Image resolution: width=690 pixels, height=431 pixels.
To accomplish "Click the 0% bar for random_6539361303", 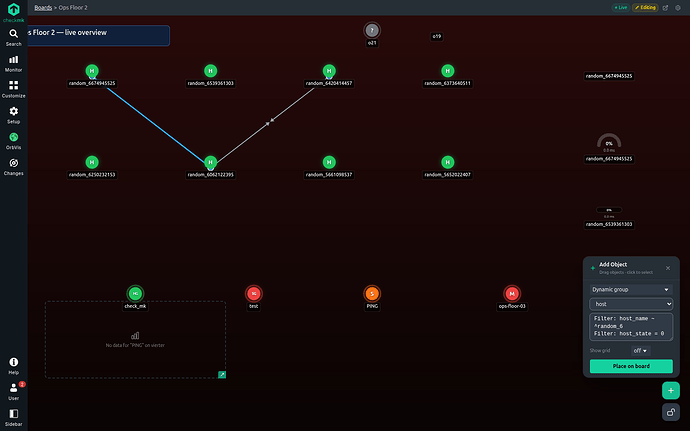I will (x=609, y=210).
